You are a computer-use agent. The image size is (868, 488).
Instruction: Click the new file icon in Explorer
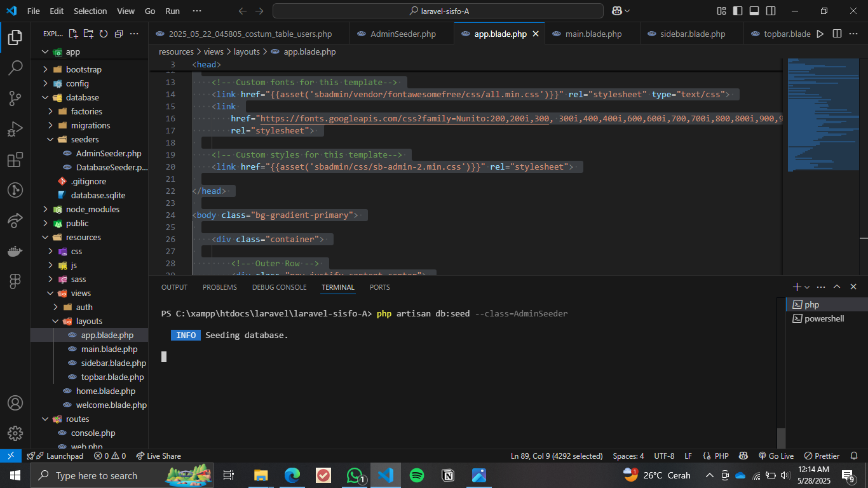(73, 34)
